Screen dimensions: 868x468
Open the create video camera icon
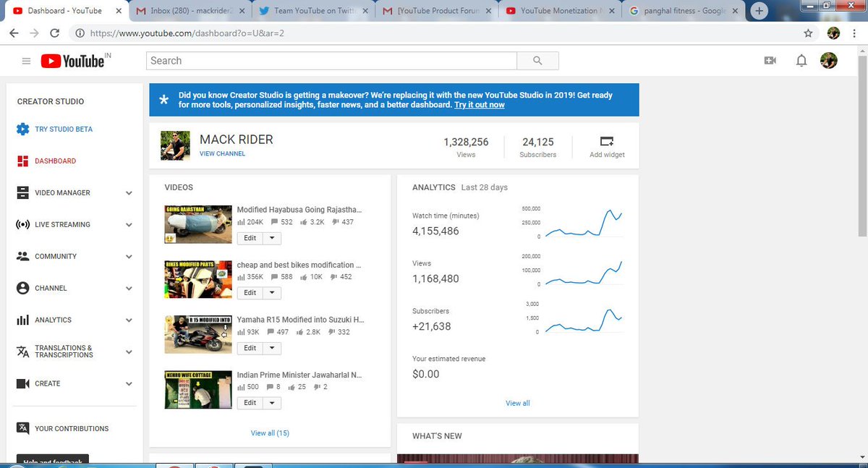pyautogui.click(x=770, y=61)
